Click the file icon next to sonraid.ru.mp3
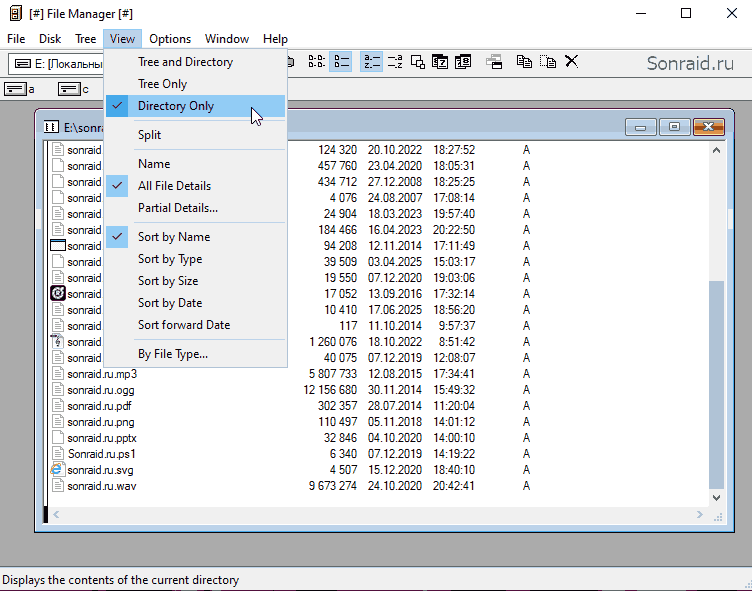This screenshot has width=752, height=591. click(58, 374)
